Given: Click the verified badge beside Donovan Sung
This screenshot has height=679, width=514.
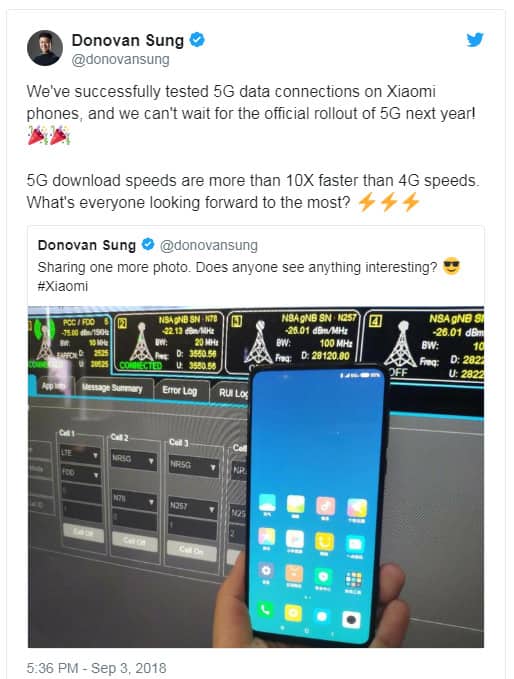Looking at the screenshot, I should click(197, 40).
